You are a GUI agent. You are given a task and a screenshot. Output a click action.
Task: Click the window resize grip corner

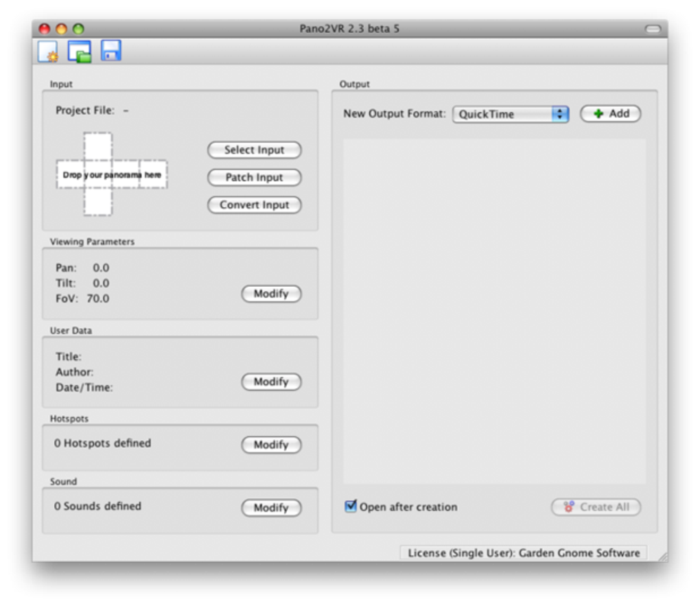pyautogui.click(x=663, y=557)
